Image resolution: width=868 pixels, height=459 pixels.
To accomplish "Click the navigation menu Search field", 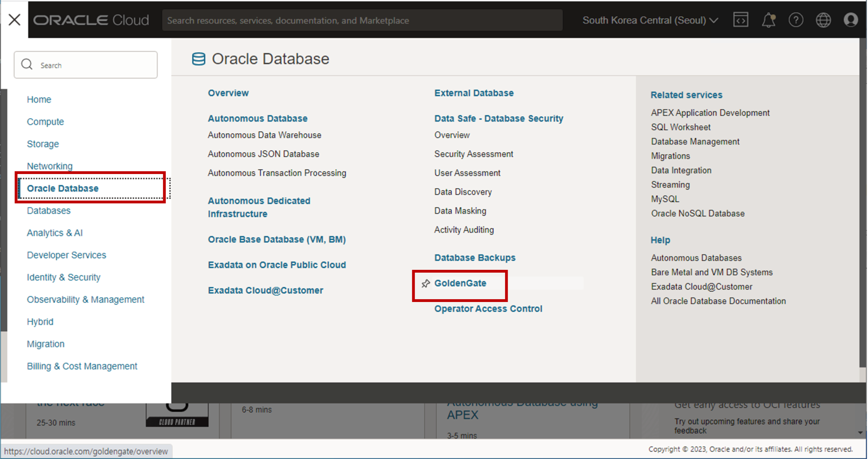I will pos(86,65).
